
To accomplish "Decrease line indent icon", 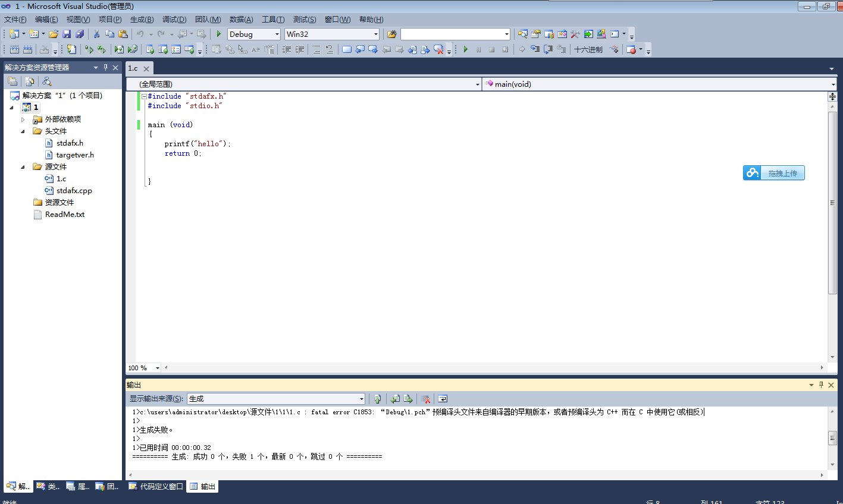I will pyautogui.click(x=286, y=49).
